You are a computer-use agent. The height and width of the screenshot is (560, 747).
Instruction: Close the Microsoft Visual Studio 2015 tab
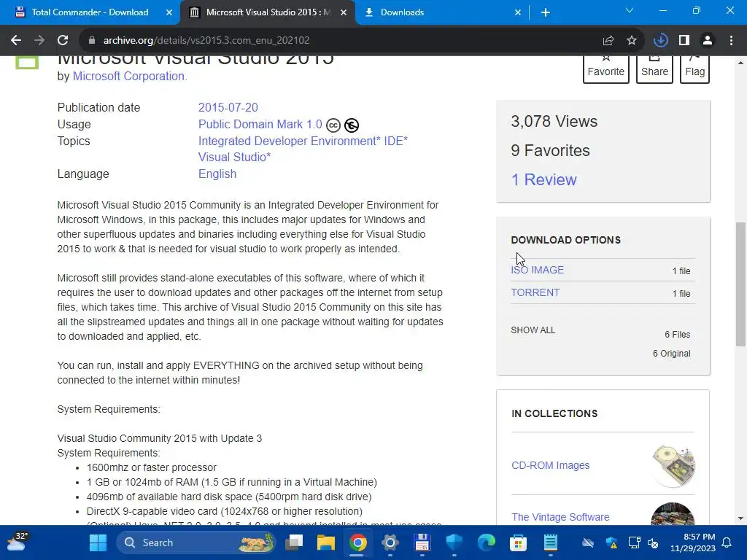[344, 12]
